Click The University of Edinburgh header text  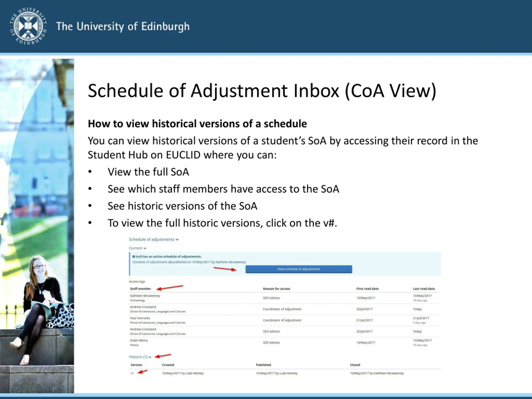pos(123,26)
